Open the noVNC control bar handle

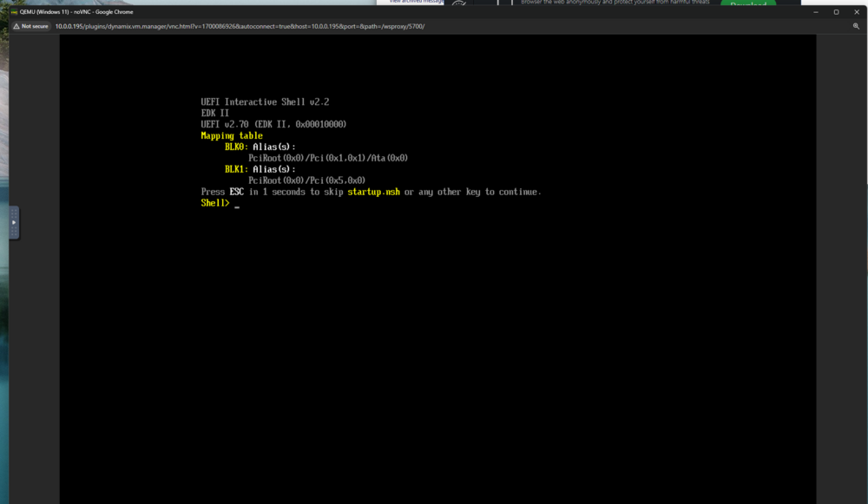14,222
